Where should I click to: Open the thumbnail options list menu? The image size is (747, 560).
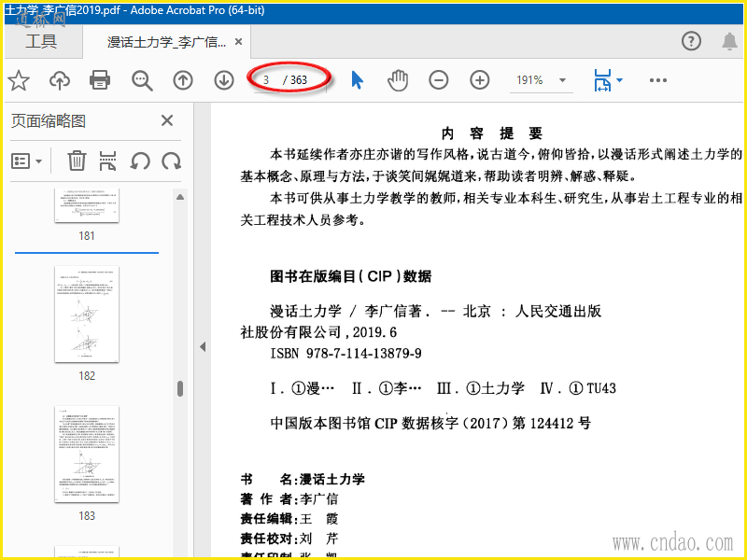(27, 161)
